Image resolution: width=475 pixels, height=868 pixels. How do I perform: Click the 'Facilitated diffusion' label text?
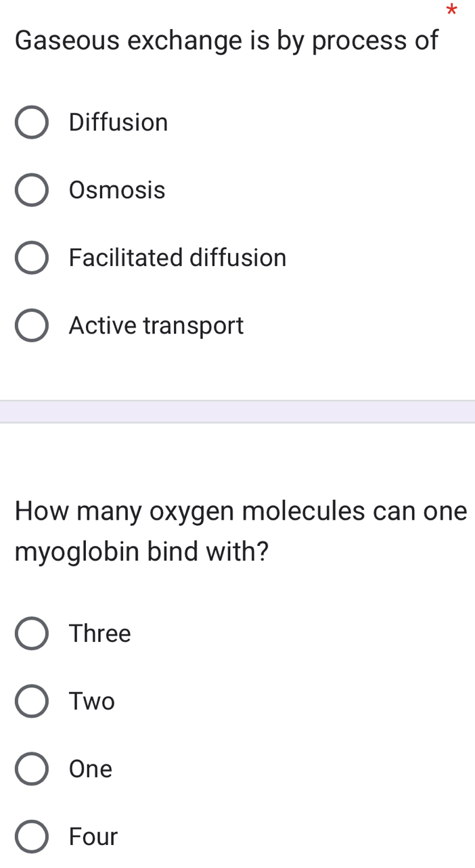[x=178, y=258]
